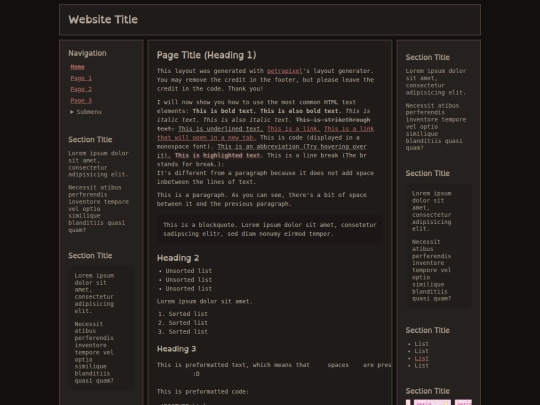Image resolution: width=540 pixels, height=405 pixels.
Task: Click the Heading 3 title
Action: [176, 349]
